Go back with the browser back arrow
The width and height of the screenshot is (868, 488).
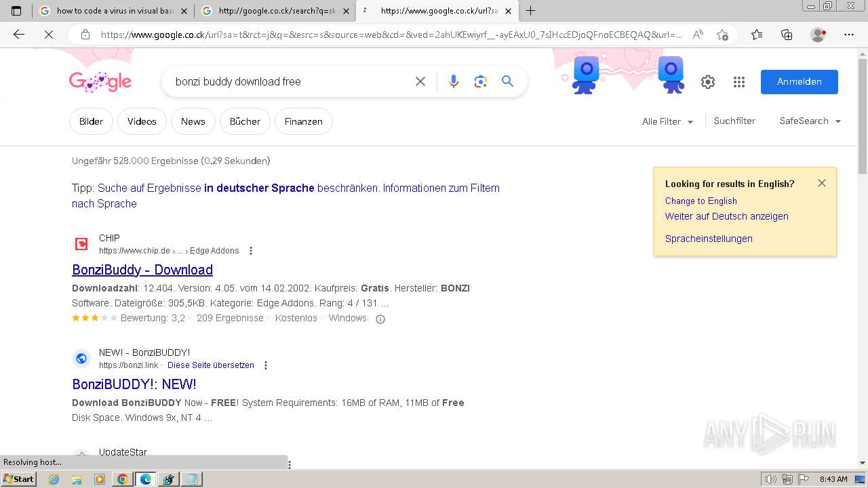pos(19,35)
